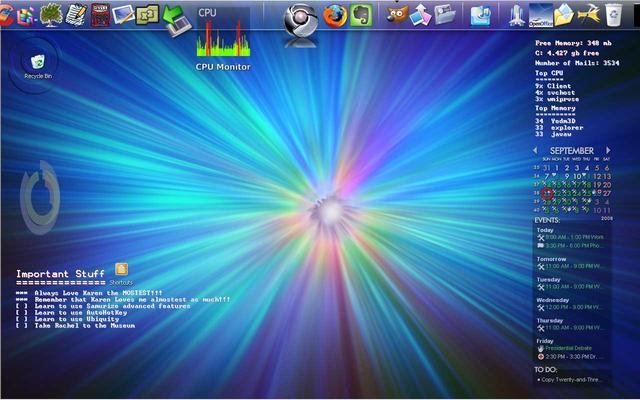Screen dimensions: 640x400
Task: Open the OpenOffice dock icon
Action: [x=540, y=15]
